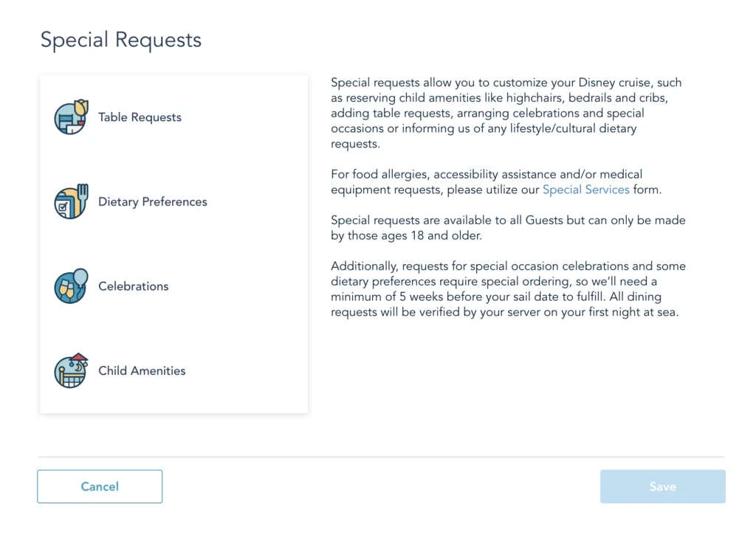Click the Celebrations balloon and glasses icon
756x537 pixels.
click(71, 286)
